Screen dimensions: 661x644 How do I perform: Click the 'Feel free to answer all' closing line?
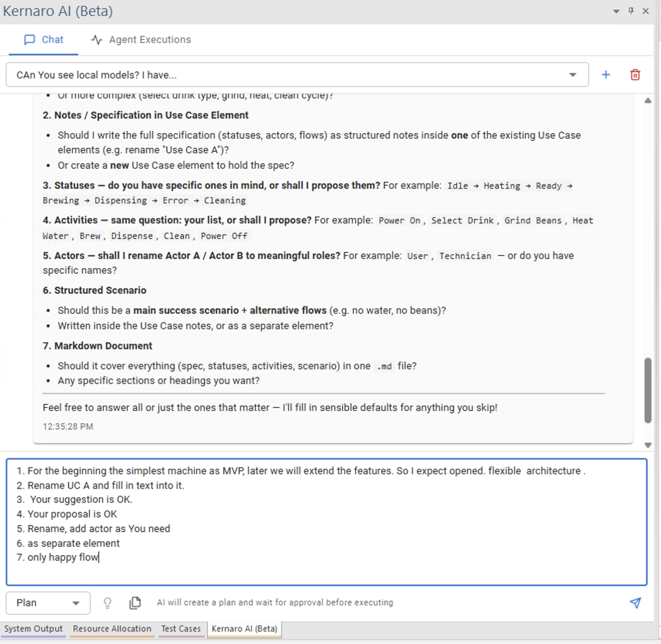coord(270,408)
